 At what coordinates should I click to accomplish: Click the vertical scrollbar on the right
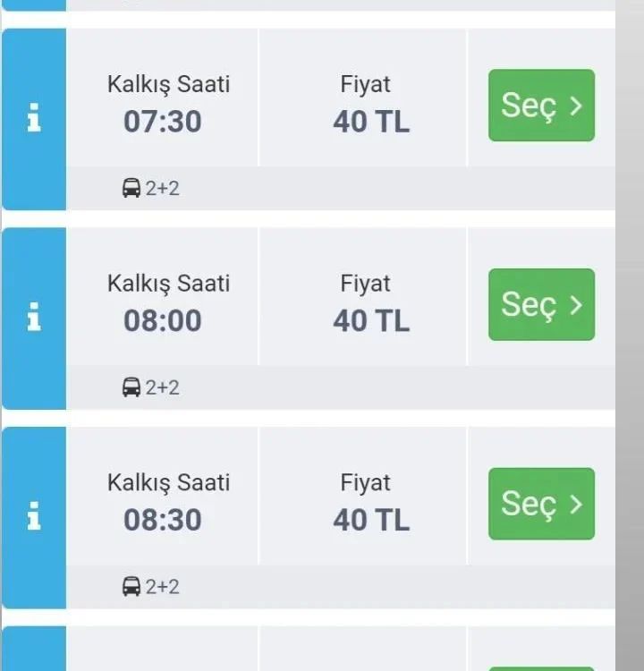[x=629, y=335]
